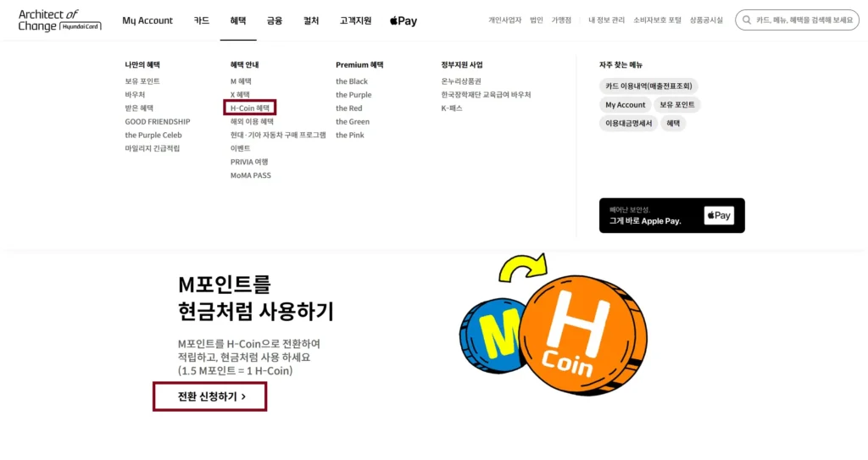Click the 온누리상품권 link
The image size is (868, 460).
tap(461, 81)
